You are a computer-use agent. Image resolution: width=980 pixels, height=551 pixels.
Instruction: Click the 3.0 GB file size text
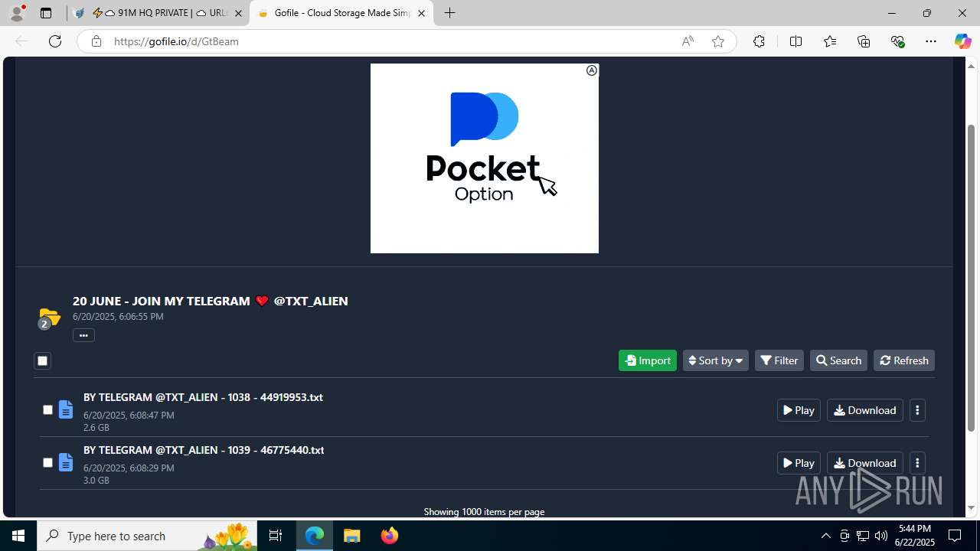click(x=96, y=481)
